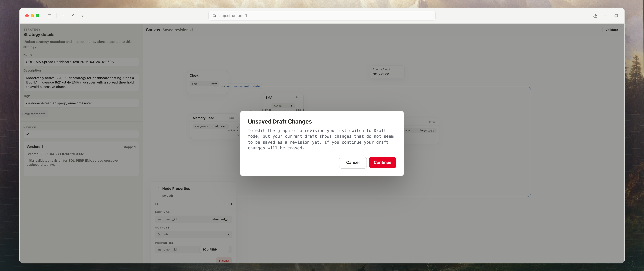The width and height of the screenshot is (644, 271).
Task: Click the Outputs row in Node Properties
Action: pyautogui.click(x=193, y=234)
